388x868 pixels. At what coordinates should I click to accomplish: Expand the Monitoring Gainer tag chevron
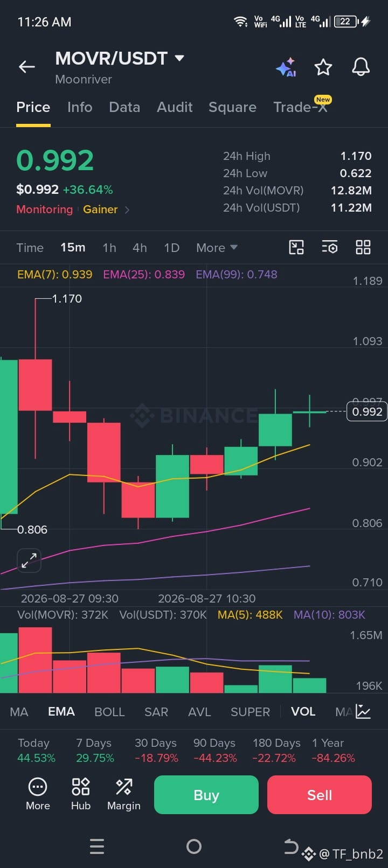pos(127,210)
